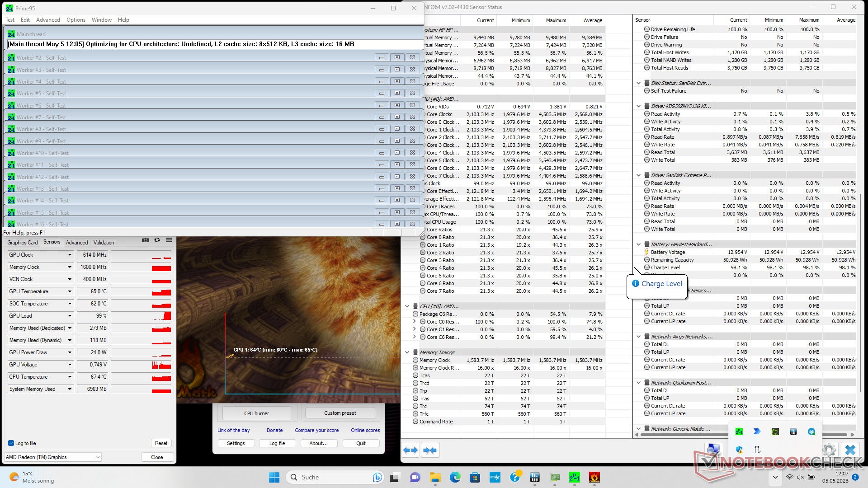
Task: Collapse the Battery Hewlett-Packard group
Action: click(x=638, y=244)
